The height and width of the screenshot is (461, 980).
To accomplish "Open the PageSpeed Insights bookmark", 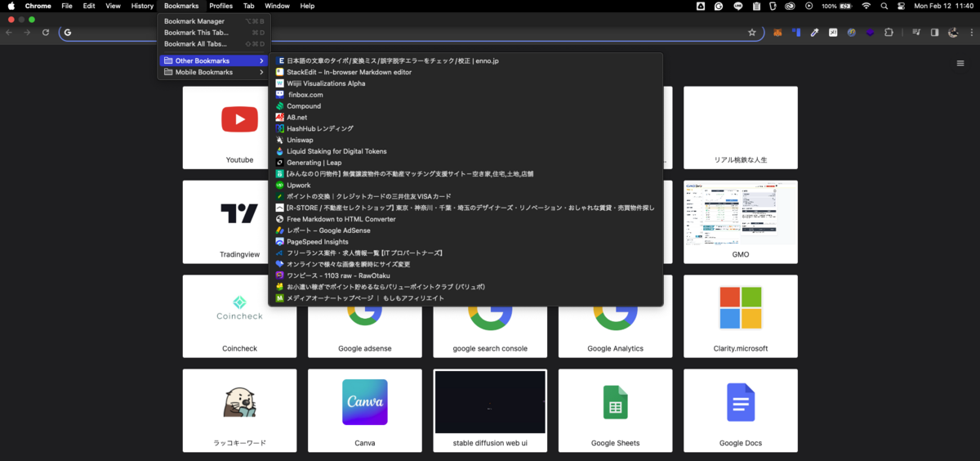I will click(x=465, y=242).
